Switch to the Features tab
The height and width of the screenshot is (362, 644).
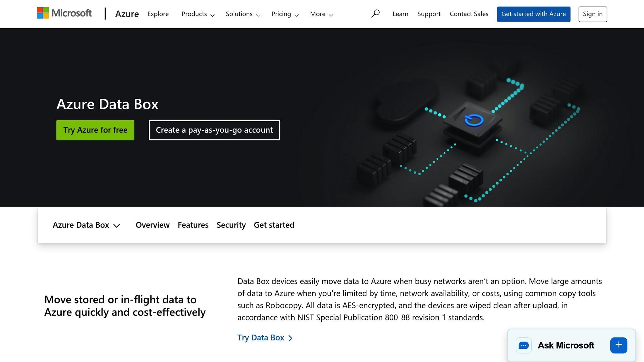tap(193, 225)
